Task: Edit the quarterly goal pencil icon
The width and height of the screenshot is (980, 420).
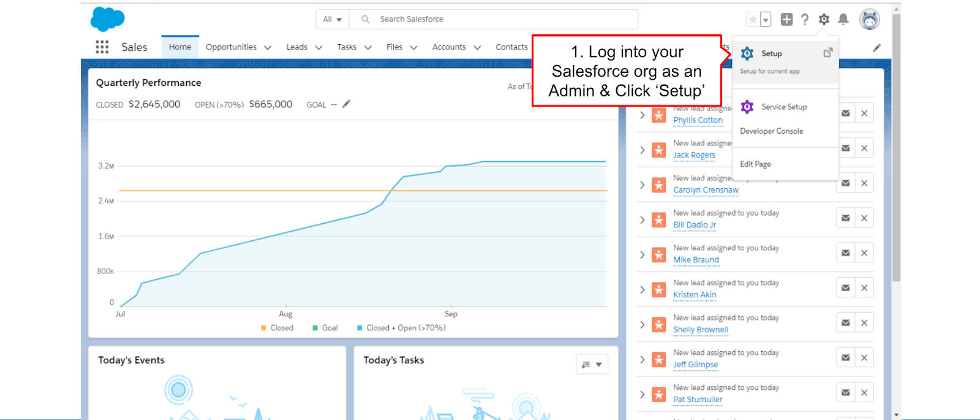Action: click(x=347, y=104)
